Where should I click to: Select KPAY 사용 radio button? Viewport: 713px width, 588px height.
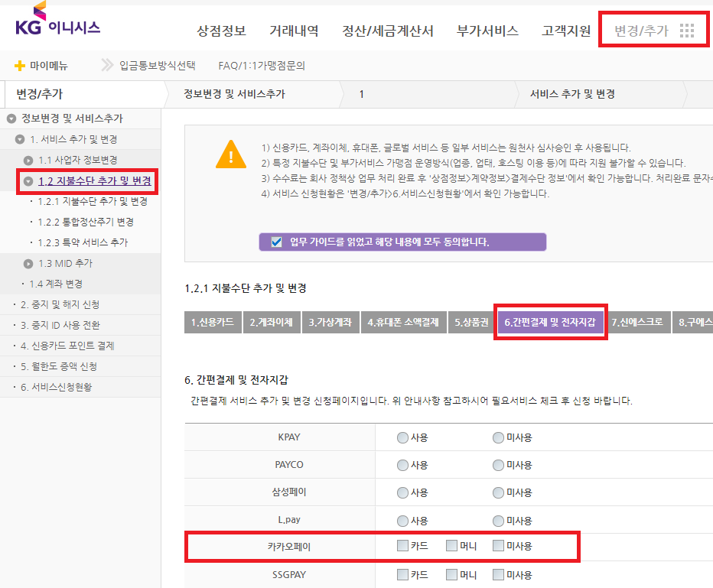click(x=402, y=437)
